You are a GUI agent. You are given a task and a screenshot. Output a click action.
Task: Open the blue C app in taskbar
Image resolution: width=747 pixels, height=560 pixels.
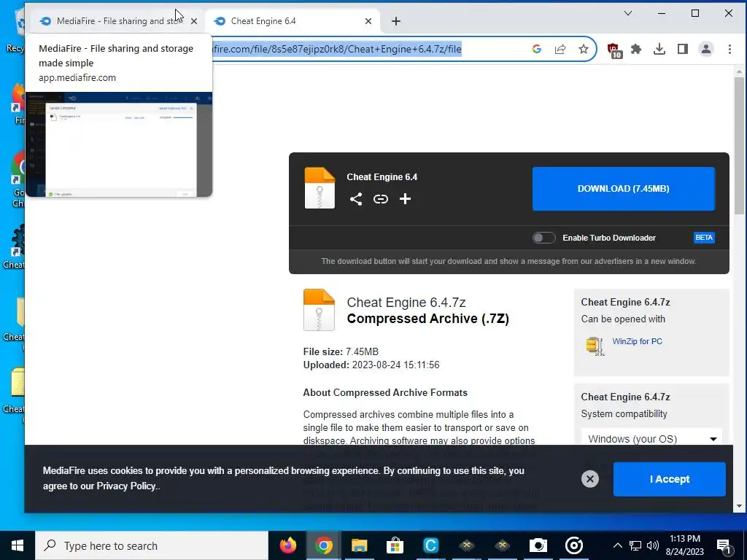pos(430,545)
